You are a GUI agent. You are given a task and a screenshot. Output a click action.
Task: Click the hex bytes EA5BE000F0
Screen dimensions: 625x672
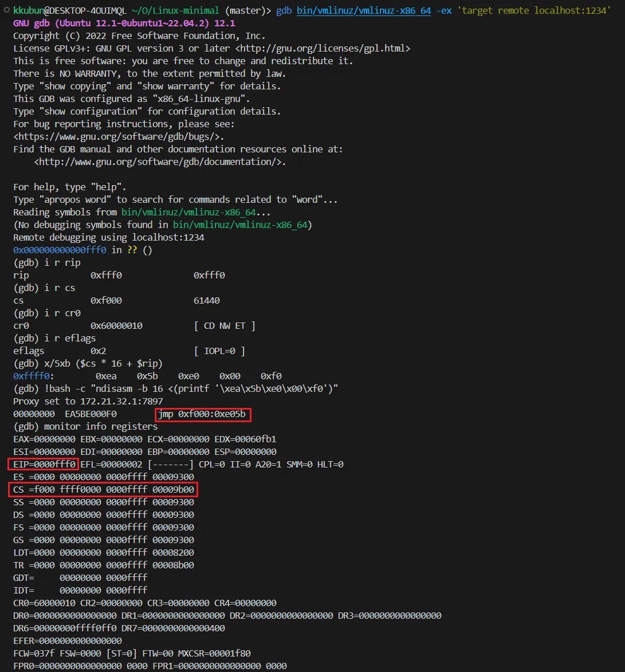tap(91, 414)
